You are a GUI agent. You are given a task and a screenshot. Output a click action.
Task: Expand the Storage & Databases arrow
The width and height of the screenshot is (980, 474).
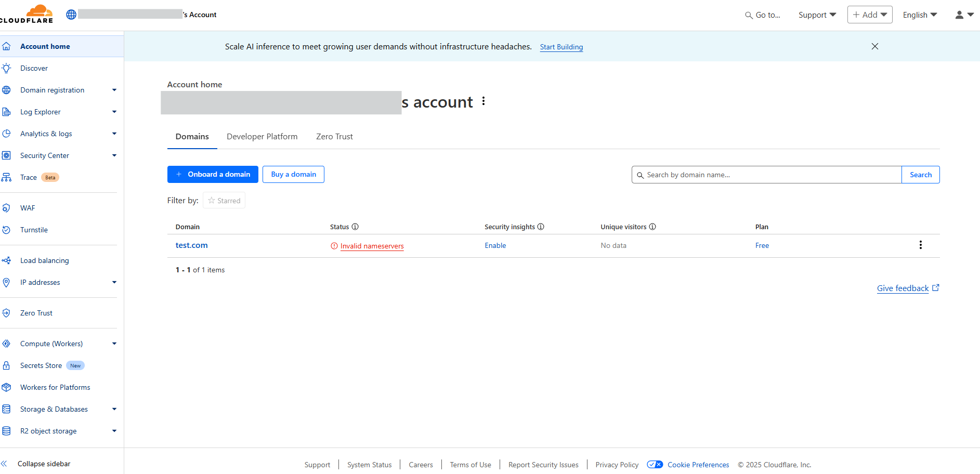(114, 409)
